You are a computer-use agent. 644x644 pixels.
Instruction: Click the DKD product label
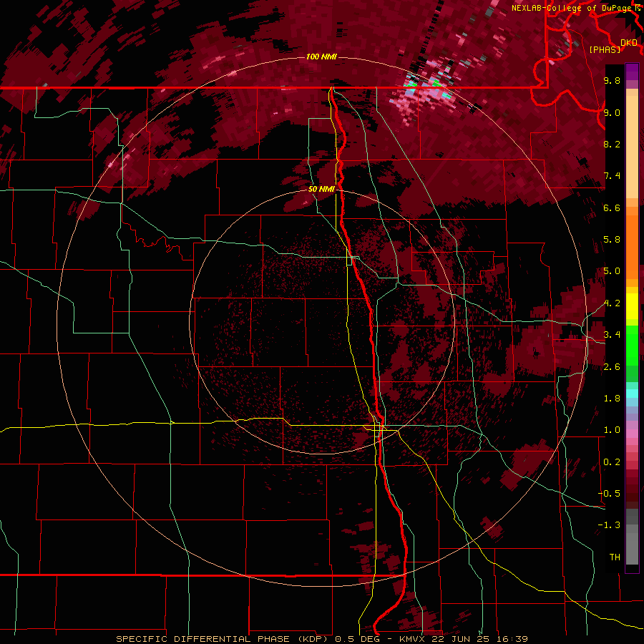point(629,43)
